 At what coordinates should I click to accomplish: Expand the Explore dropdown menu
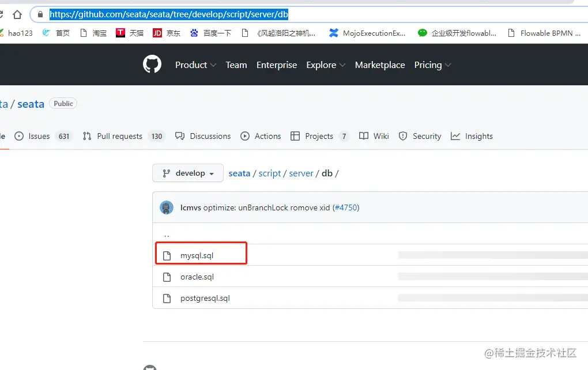coord(326,65)
